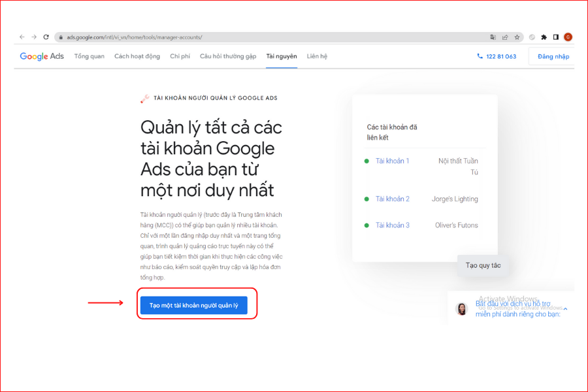Open the Tổng quan menu item
The image size is (588, 392).
90,56
